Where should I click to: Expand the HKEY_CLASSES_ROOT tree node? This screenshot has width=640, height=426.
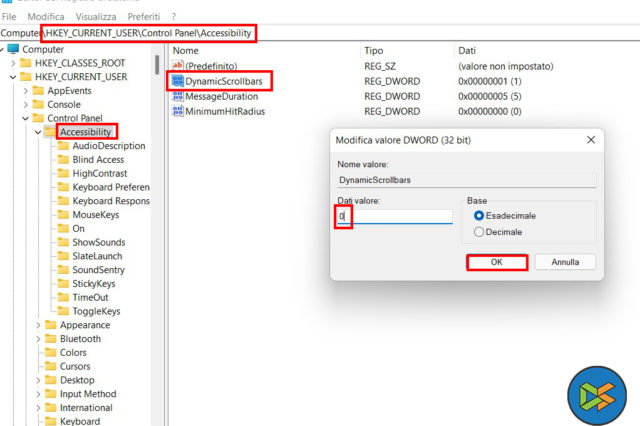(13, 63)
